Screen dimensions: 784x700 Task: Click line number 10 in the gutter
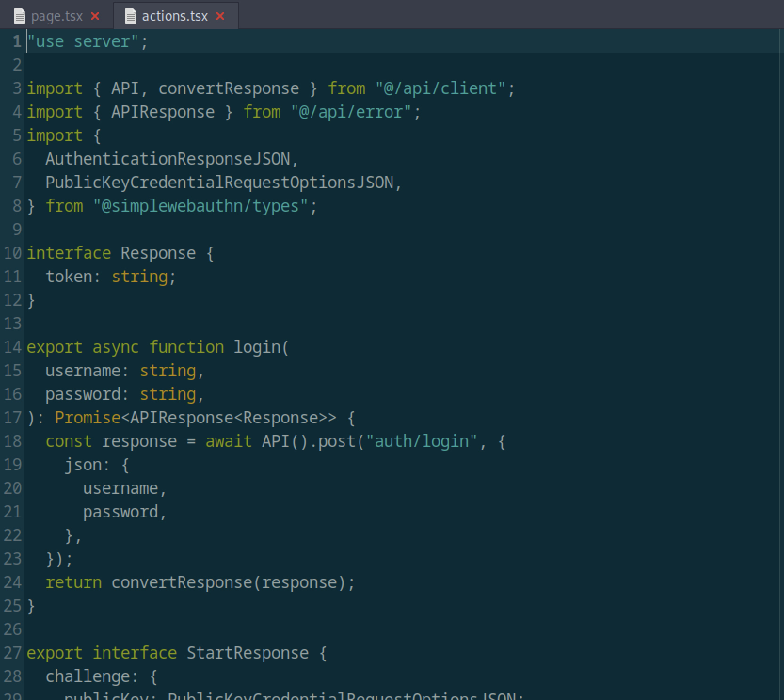[13, 253]
